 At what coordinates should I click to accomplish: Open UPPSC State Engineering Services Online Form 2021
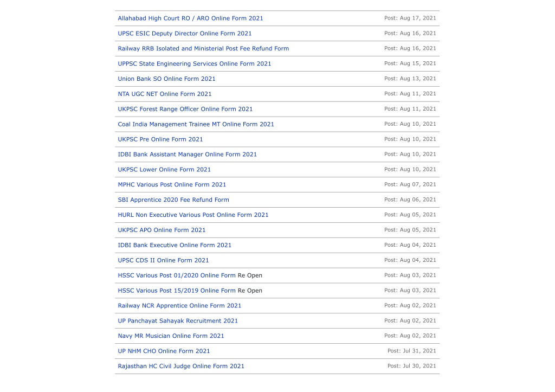pyautogui.click(x=195, y=64)
